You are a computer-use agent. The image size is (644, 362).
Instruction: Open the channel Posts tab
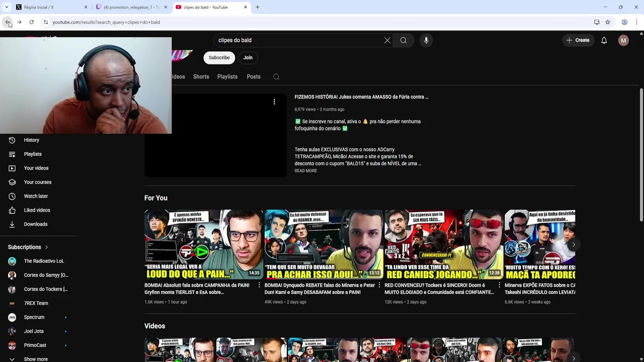point(254,77)
